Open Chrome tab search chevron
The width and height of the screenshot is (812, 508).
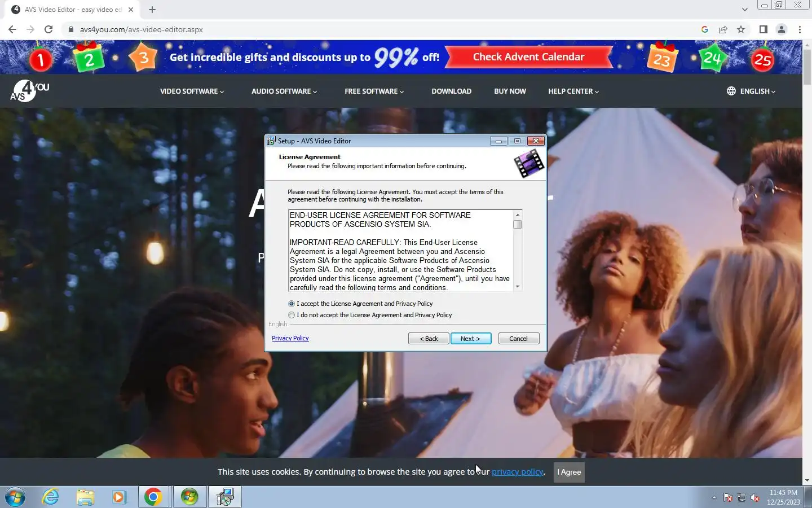tap(744, 10)
